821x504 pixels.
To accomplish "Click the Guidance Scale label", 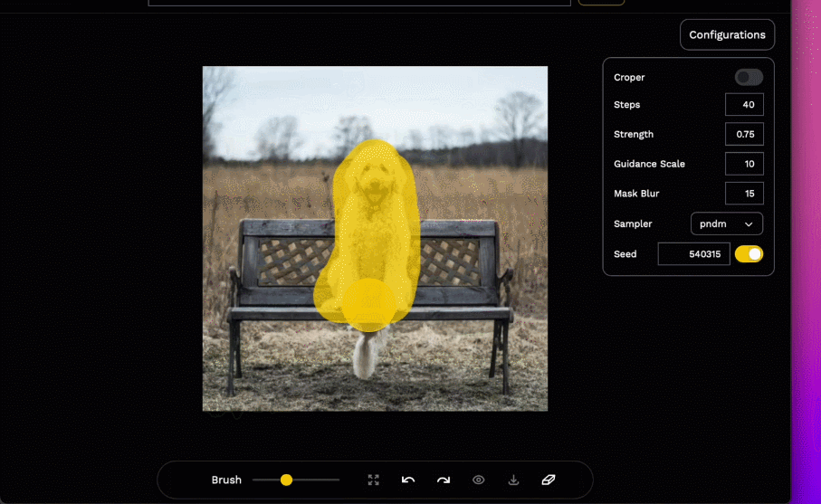I will pyautogui.click(x=649, y=164).
